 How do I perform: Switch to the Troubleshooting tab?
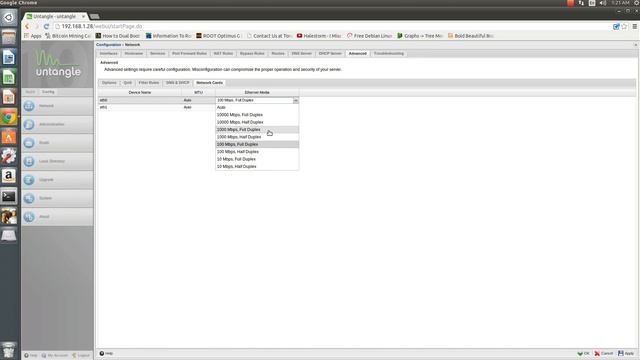pos(389,53)
